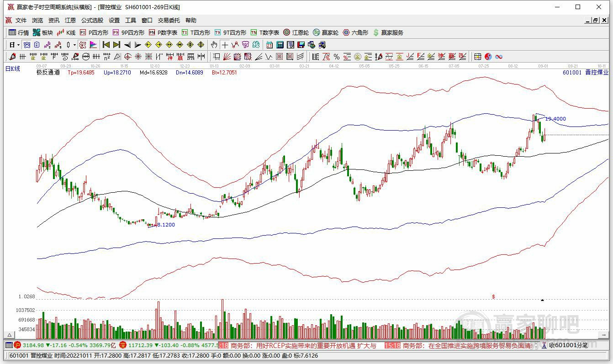Click the colored triangle chart icon
Image resolution: width=613 pixels, height=364 pixels.
pos(93,45)
